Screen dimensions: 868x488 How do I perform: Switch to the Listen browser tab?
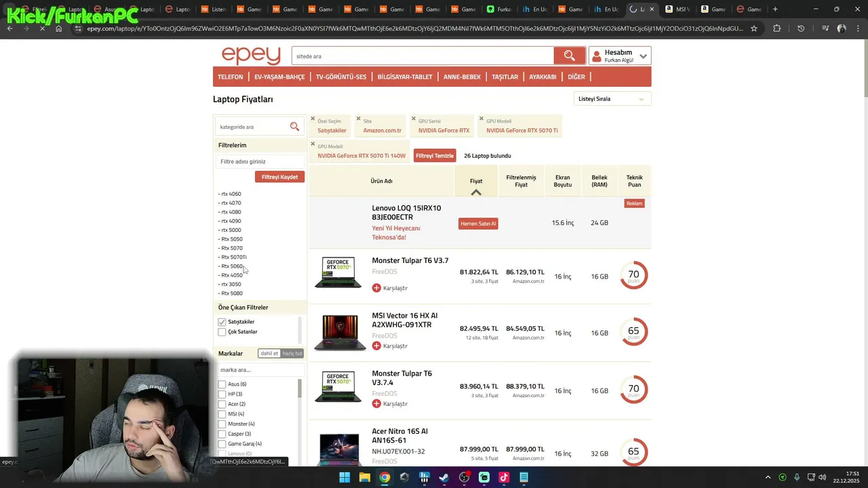212,9
